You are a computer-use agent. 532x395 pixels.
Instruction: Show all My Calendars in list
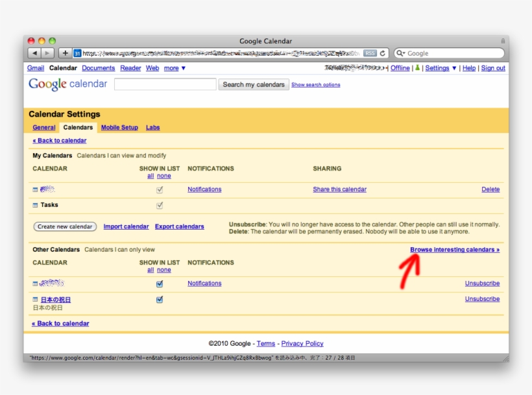[x=151, y=176]
